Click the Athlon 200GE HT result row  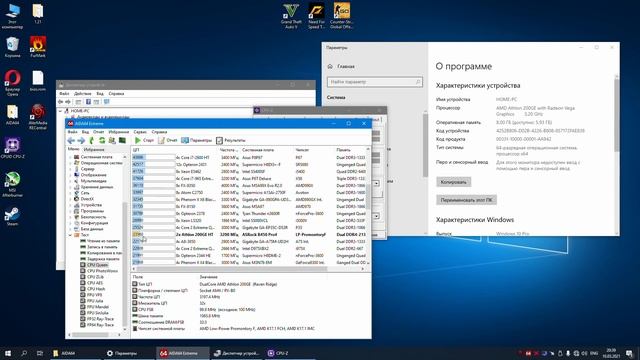[250, 235]
